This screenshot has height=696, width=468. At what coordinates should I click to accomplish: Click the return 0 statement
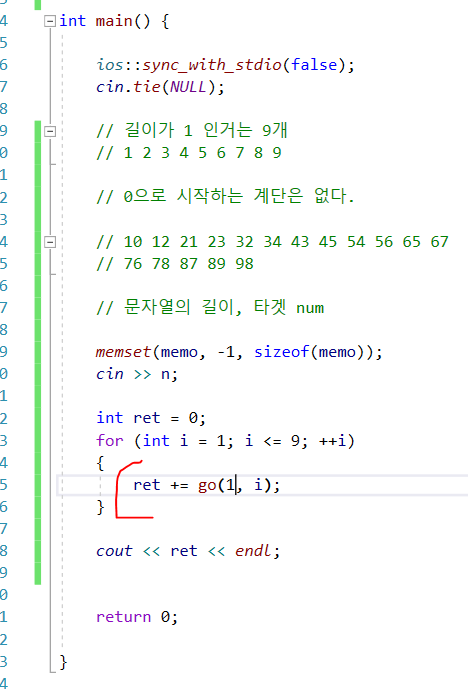(137, 617)
